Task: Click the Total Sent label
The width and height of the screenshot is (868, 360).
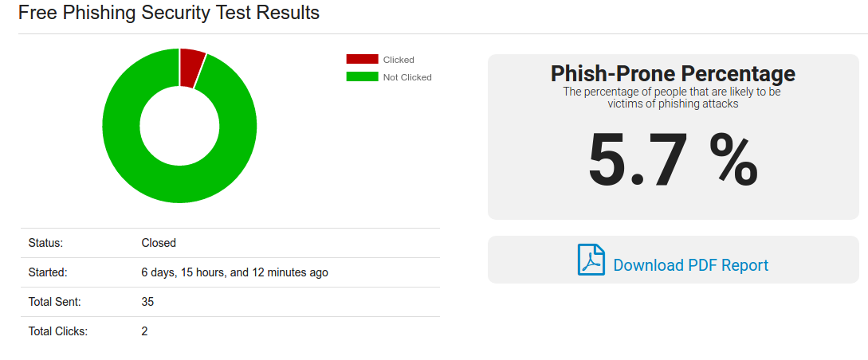Action: (x=55, y=302)
